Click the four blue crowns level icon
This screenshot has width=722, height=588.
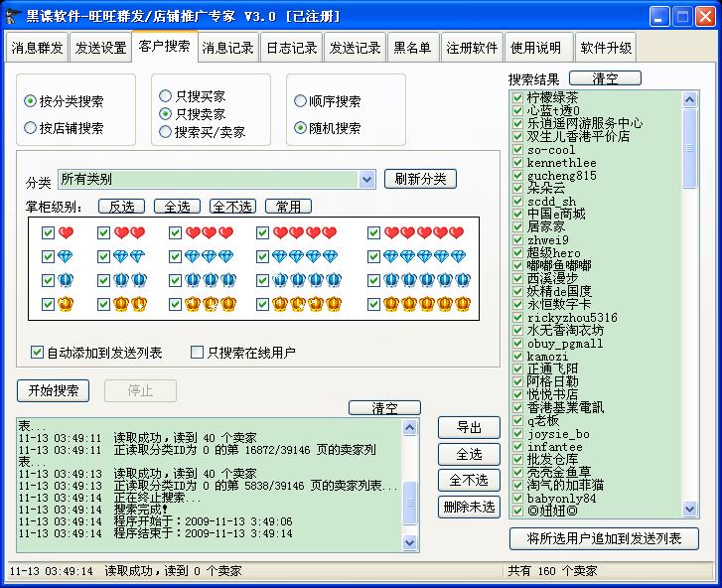click(x=307, y=280)
